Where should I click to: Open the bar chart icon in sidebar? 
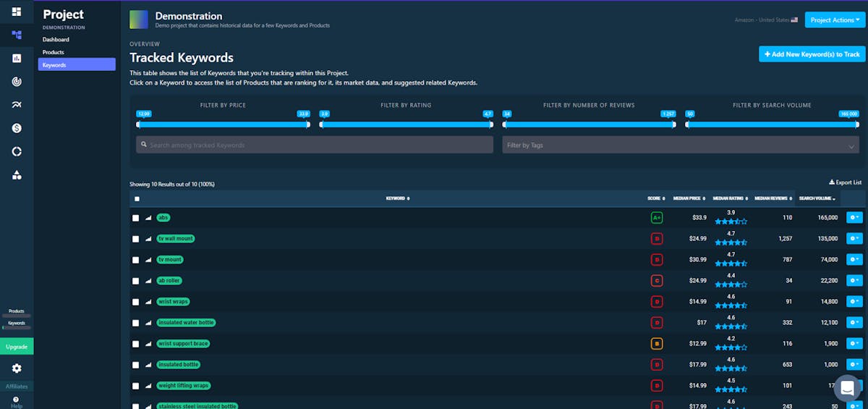tap(17, 58)
